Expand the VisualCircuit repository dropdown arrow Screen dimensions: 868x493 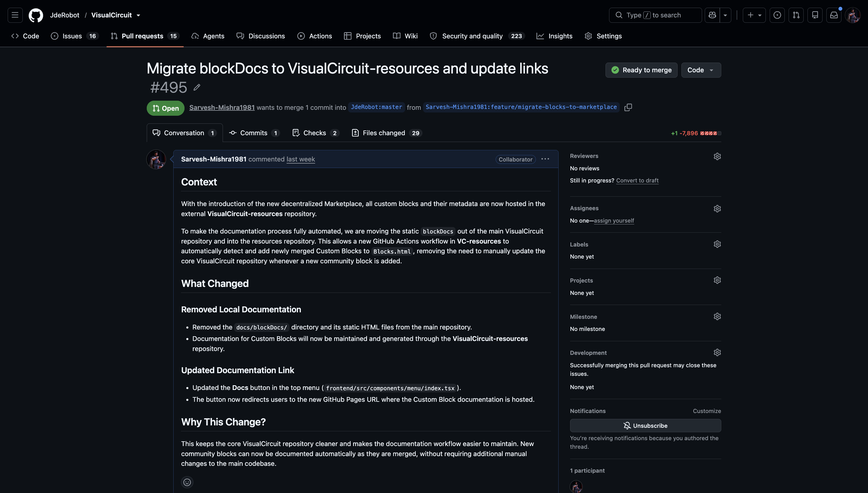[138, 15]
